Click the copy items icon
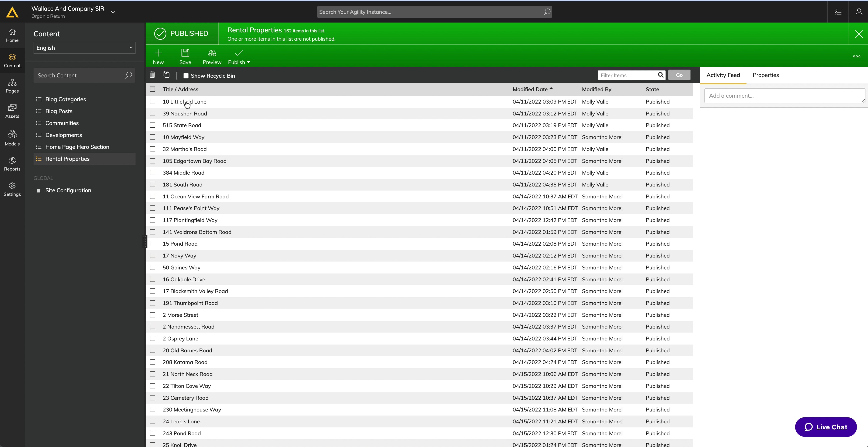 point(167,75)
